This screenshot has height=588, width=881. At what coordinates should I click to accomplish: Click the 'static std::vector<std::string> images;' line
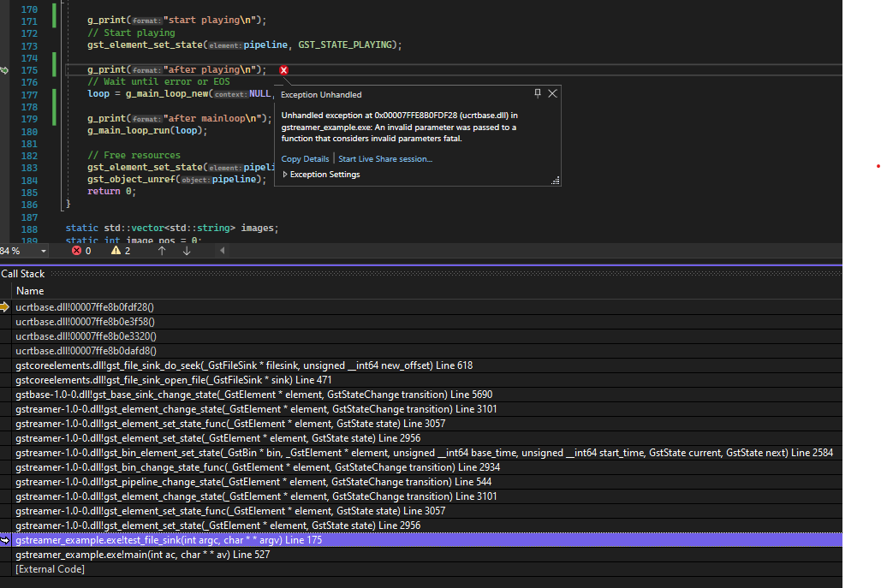click(172, 228)
